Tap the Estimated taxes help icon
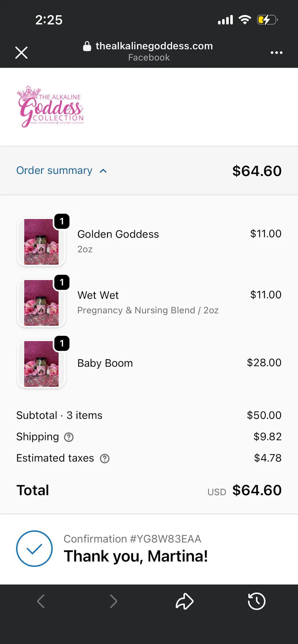Screen dimensions: 298x644 (104, 459)
